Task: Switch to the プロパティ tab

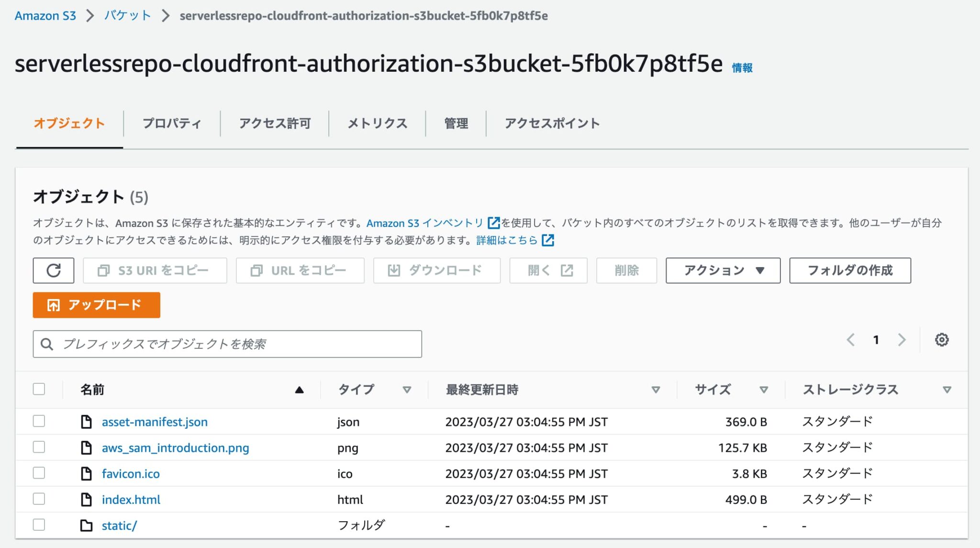Action: [x=172, y=123]
